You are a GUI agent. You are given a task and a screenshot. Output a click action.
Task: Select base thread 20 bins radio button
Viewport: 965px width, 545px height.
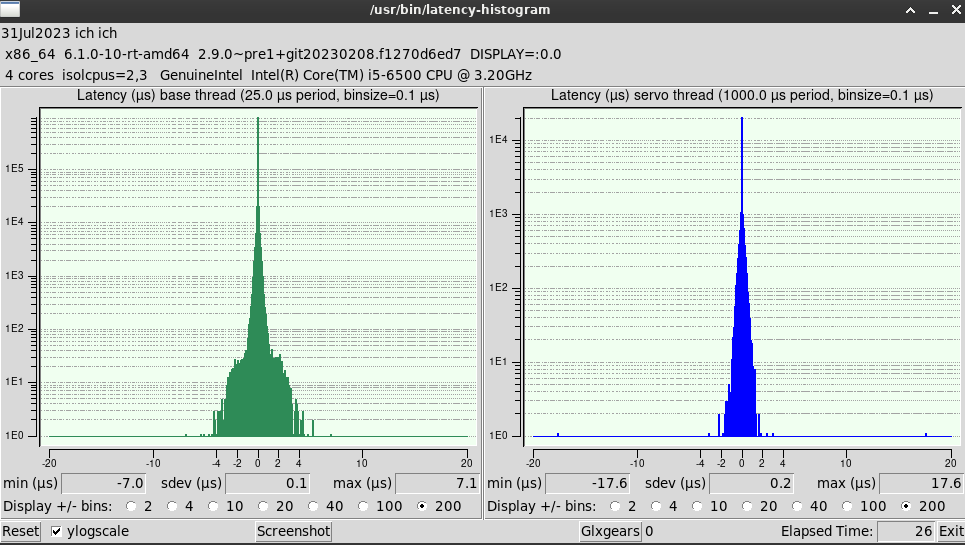pyautogui.click(x=263, y=506)
